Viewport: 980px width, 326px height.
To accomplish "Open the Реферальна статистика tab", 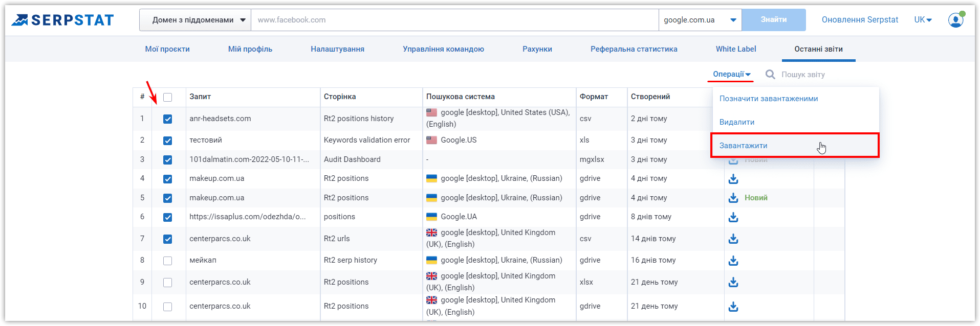I will click(x=634, y=49).
